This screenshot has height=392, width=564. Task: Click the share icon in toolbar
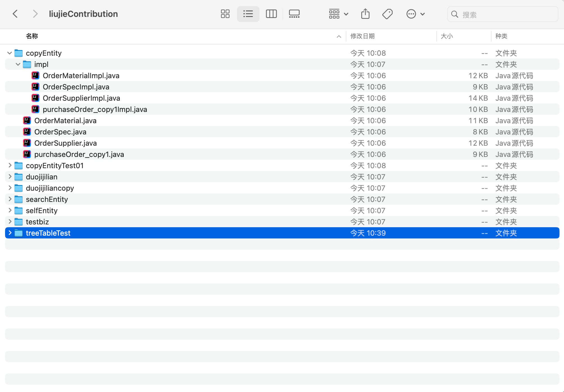coord(365,14)
